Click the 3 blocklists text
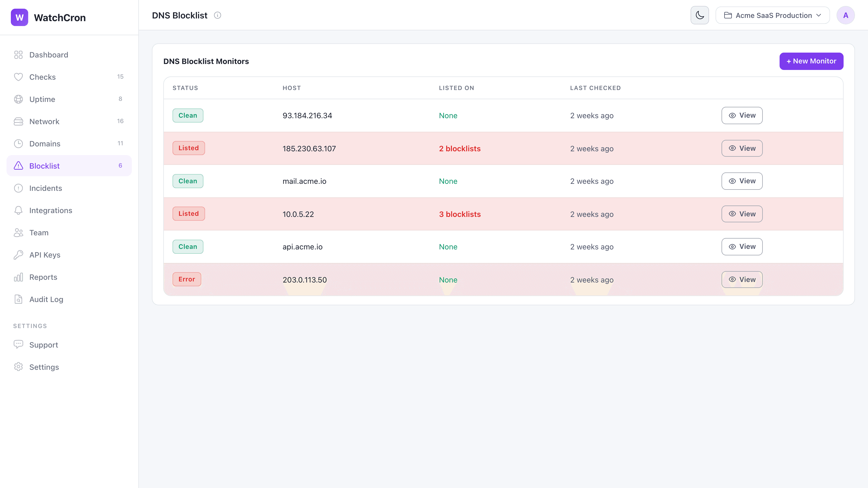 point(459,214)
